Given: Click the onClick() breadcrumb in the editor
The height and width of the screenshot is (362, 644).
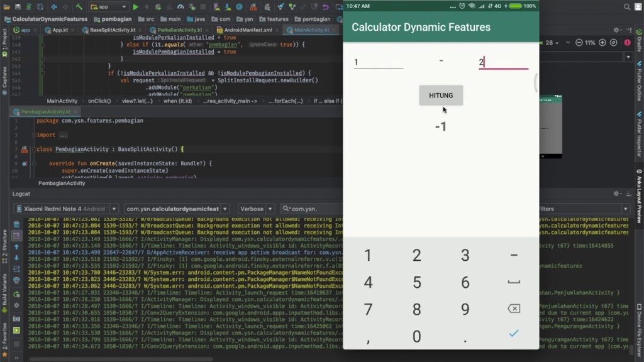Looking at the screenshot, I should pyautogui.click(x=99, y=101).
